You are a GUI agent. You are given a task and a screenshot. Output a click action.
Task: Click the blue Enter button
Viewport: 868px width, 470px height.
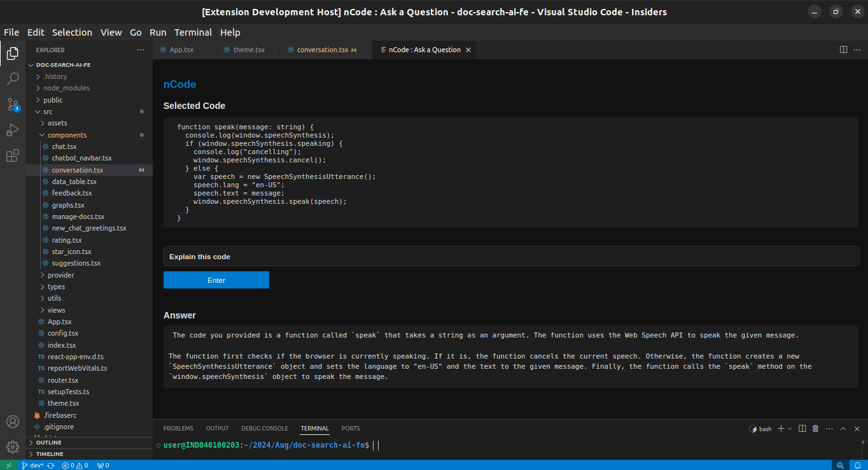216,280
